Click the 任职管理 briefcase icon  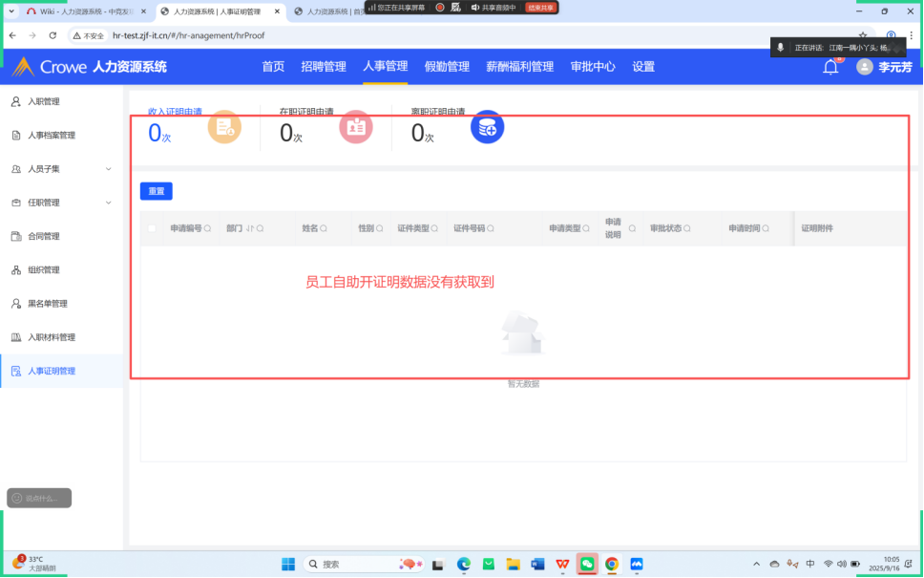(x=16, y=203)
